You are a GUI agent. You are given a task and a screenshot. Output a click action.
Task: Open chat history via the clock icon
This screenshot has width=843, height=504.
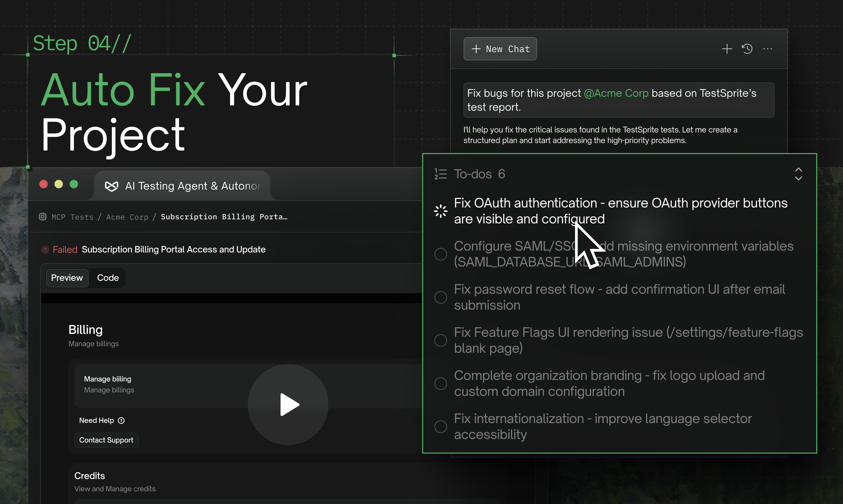pyautogui.click(x=747, y=49)
